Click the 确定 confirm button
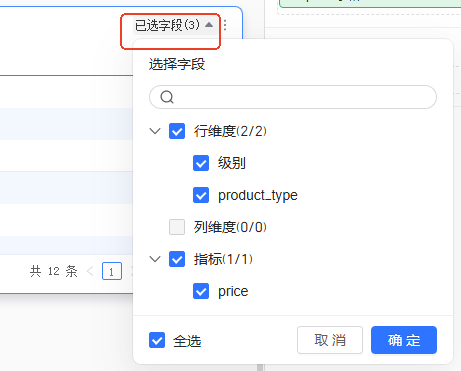 click(x=404, y=340)
